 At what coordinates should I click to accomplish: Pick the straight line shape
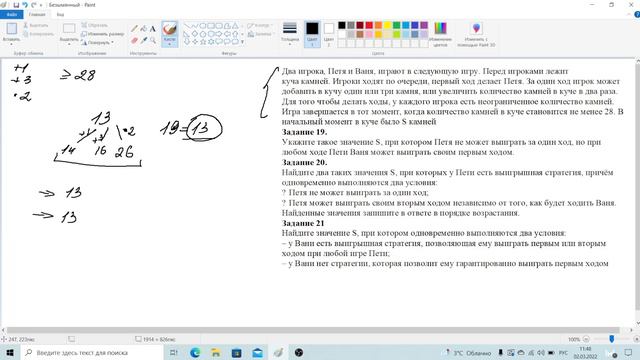[x=187, y=26]
